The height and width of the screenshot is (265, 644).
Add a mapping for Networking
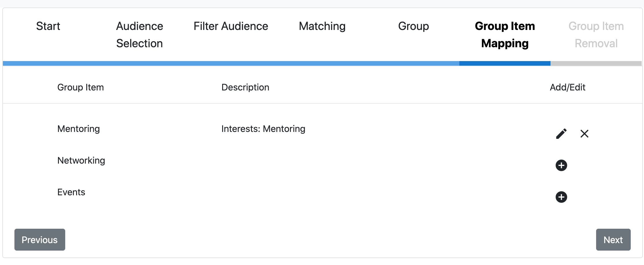pyautogui.click(x=561, y=165)
